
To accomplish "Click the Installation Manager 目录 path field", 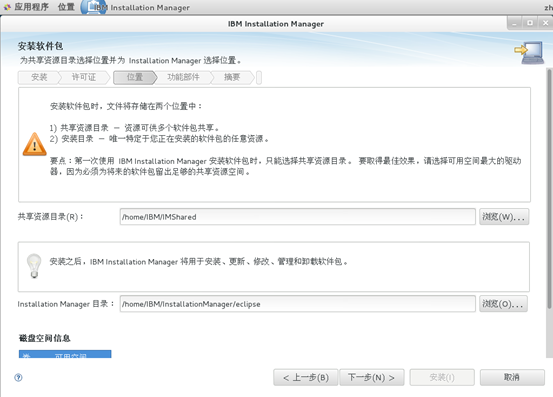I will point(297,304).
